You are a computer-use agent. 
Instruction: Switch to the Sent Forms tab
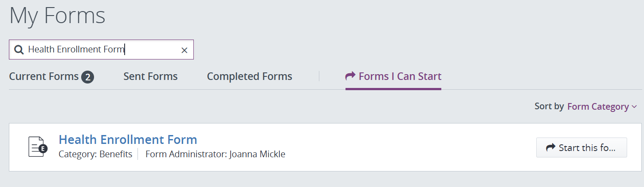tap(150, 76)
